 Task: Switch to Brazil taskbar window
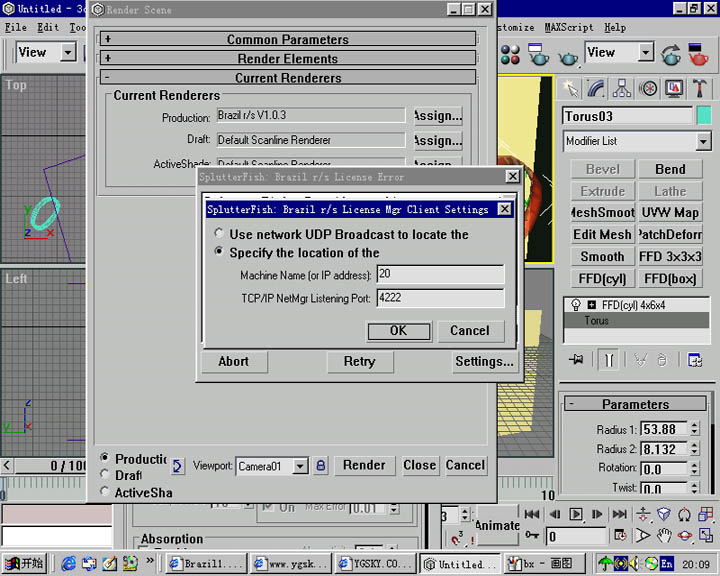[206, 563]
